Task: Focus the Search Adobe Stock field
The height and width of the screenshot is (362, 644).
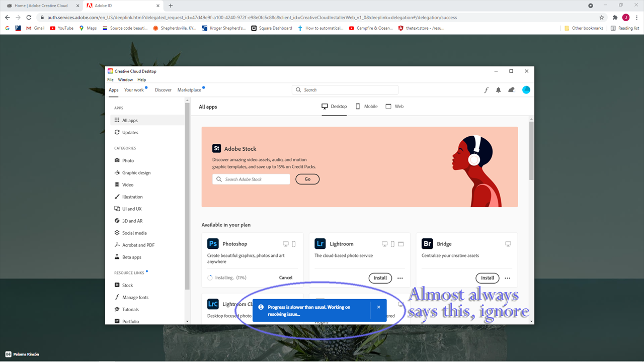Action: pyautogui.click(x=251, y=179)
